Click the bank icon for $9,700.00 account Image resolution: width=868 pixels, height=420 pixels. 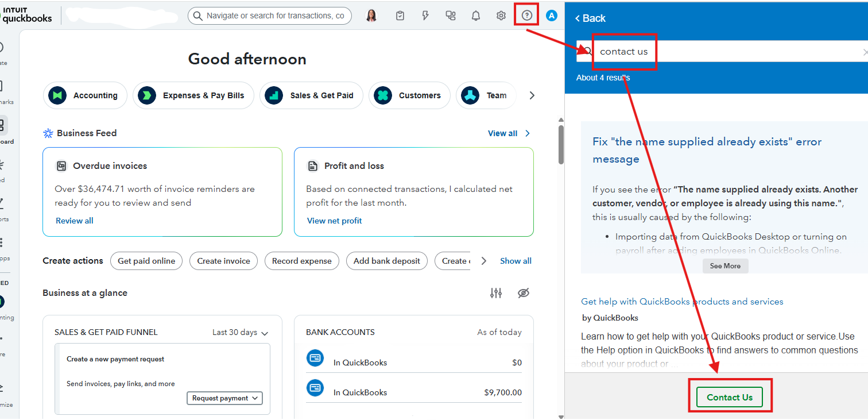coord(315,388)
